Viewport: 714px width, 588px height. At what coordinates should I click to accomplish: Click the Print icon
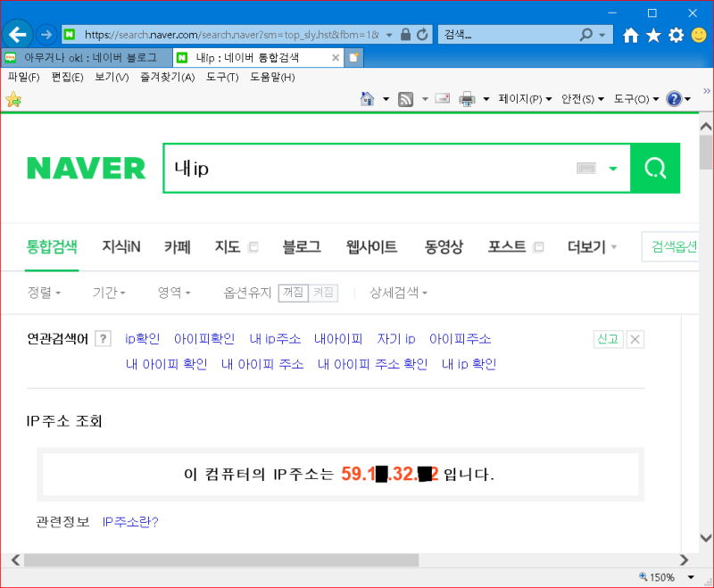[x=467, y=99]
